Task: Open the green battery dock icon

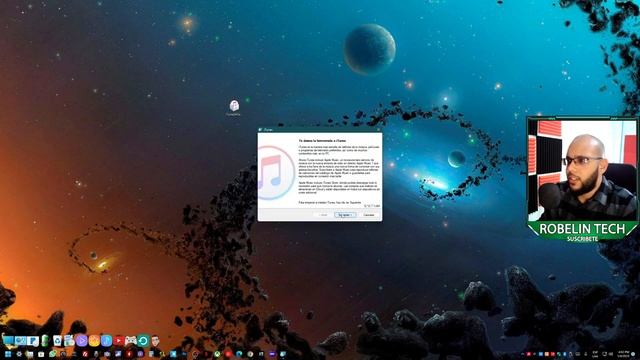Action: [x=45, y=340]
